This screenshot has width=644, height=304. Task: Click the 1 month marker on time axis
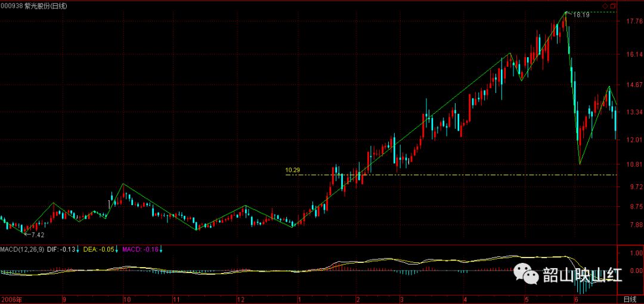300,299
